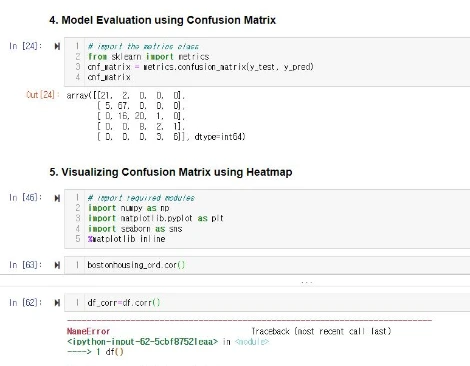This screenshot has height=366, width=470.
Task: Select the In [24] prompt label
Action: (26, 46)
